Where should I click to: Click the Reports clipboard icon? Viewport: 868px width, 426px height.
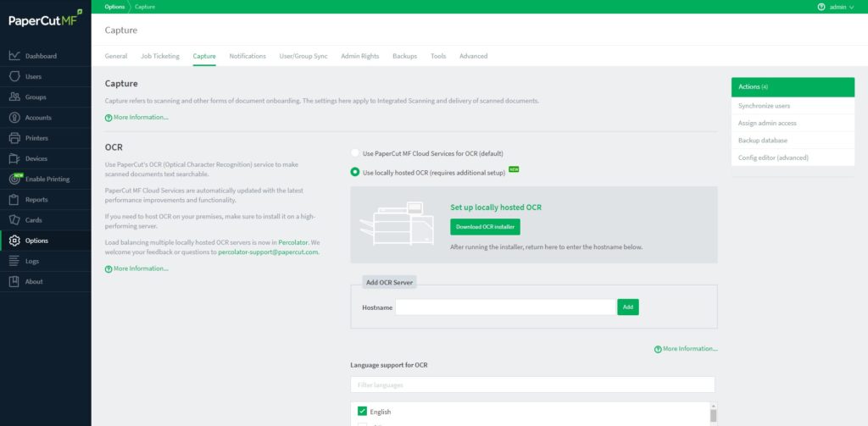(x=14, y=200)
